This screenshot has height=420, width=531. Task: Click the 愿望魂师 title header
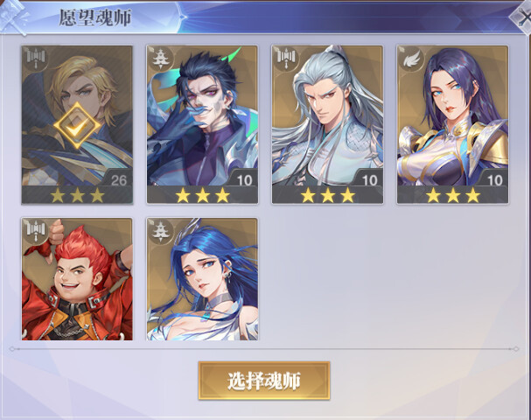pyautogui.click(x=95, y=17)
